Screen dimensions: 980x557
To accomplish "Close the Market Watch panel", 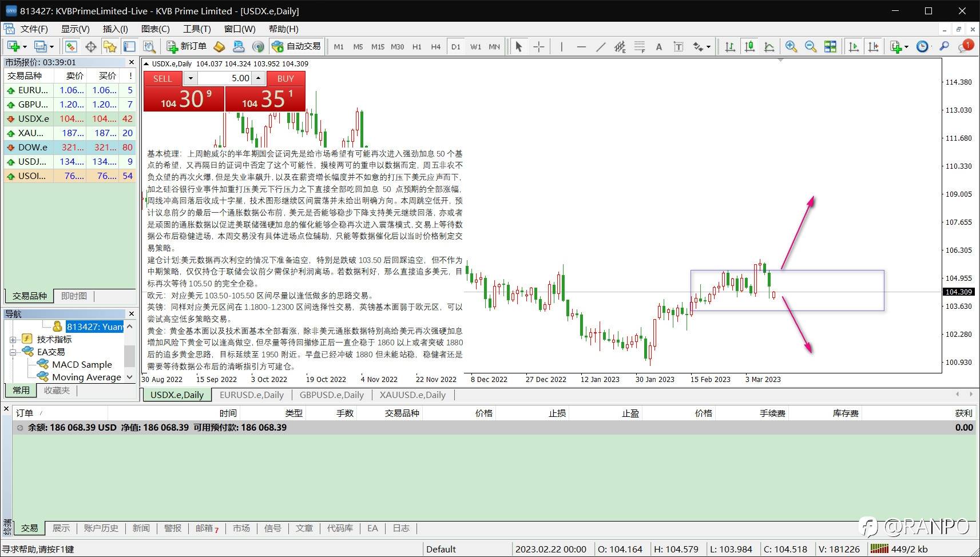I will pyautogui.click(x=132, y=62).
